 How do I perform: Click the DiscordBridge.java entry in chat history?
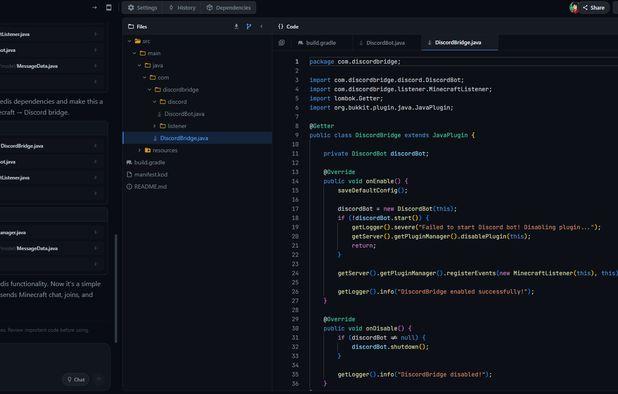point(22,146)
